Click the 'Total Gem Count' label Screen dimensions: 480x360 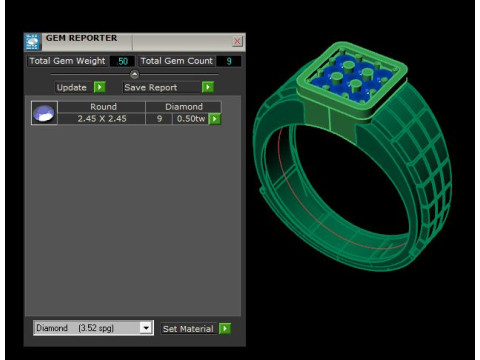177,61
